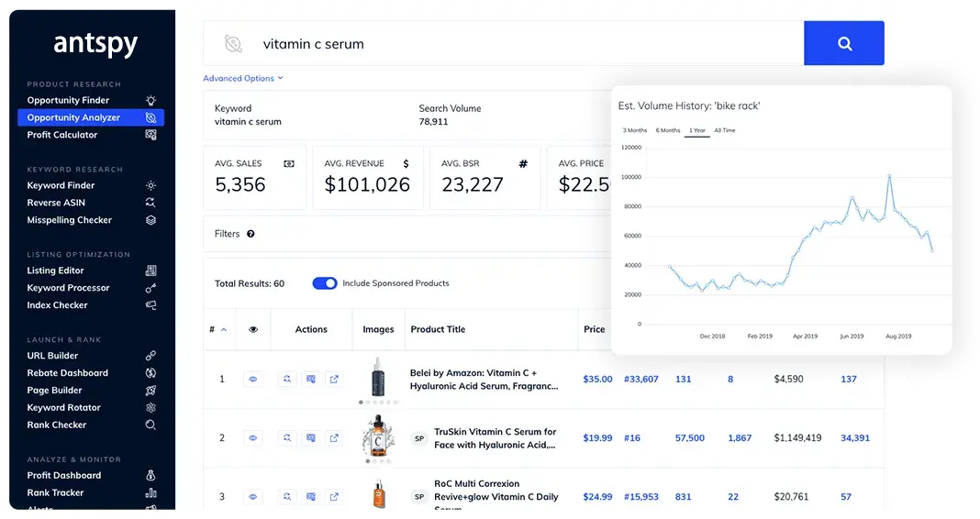The width and height of the screenshot is (980, 519).
Task: Click the Profit Calculator sidebar icon
Action: point(150,134)
